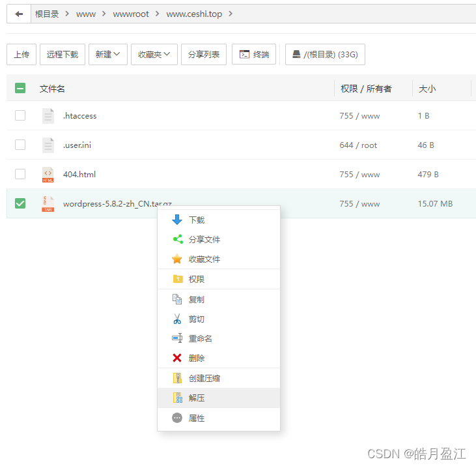
Task: Click the gray properties ellipsis icon
Action: click(x=177, y=418)
